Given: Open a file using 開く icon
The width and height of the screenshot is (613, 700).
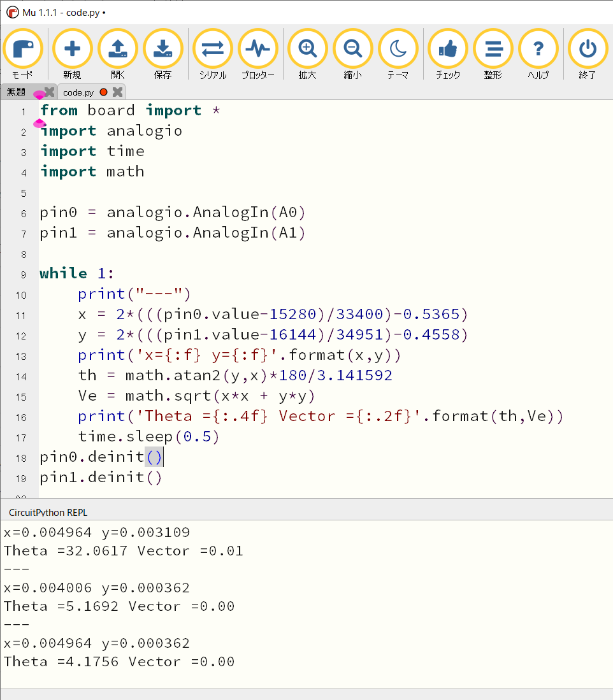Looking at the screenshot, I should tap(118, 50).
